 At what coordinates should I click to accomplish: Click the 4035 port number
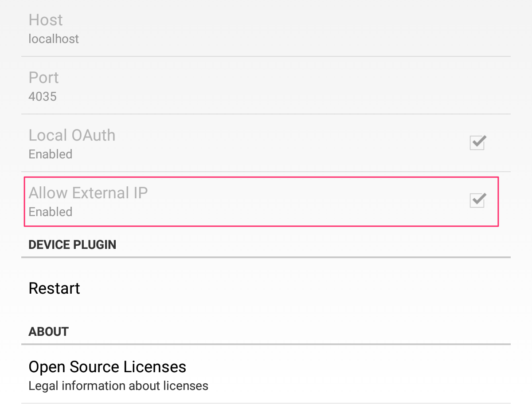click(x=43, y=97)
